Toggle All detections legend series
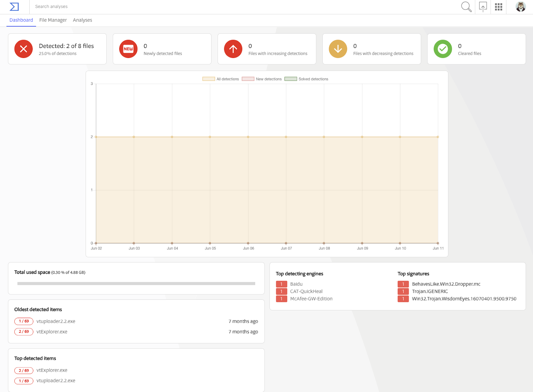 [x=221, y=79]
